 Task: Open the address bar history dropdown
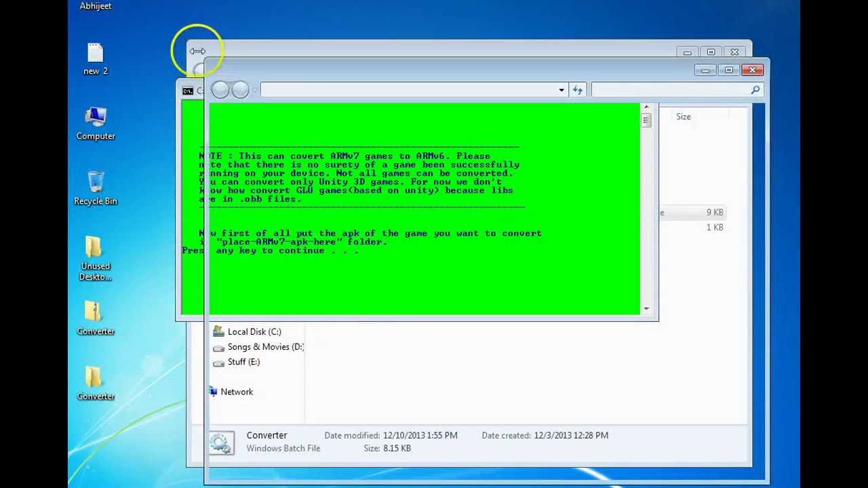pos(561,89)
